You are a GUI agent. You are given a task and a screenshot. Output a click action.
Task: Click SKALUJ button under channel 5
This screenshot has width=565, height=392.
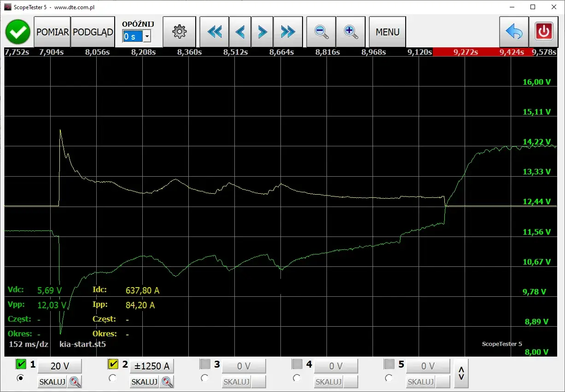click(x=421, y=381)
